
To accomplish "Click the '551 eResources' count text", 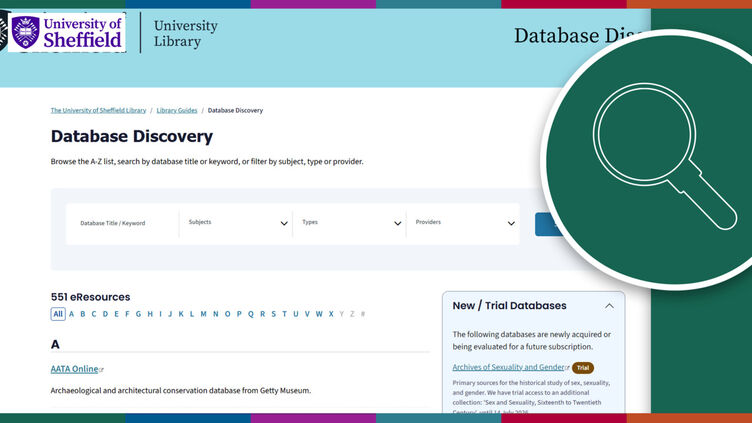I will pos(91,297).
